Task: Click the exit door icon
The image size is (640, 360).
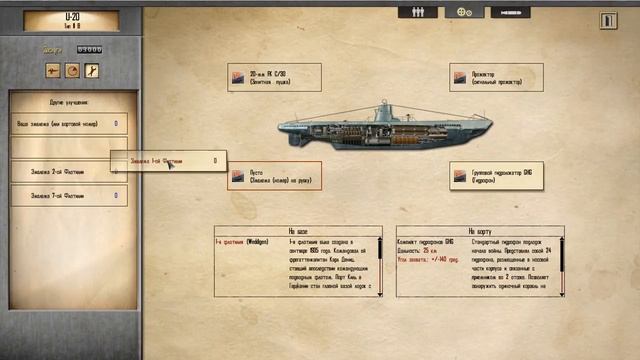Action: [608, 20]
